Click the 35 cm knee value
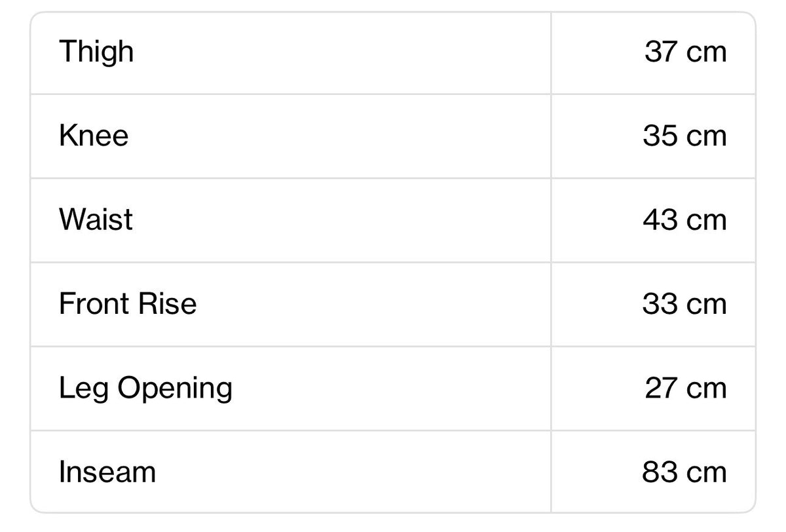 [685, 136]
